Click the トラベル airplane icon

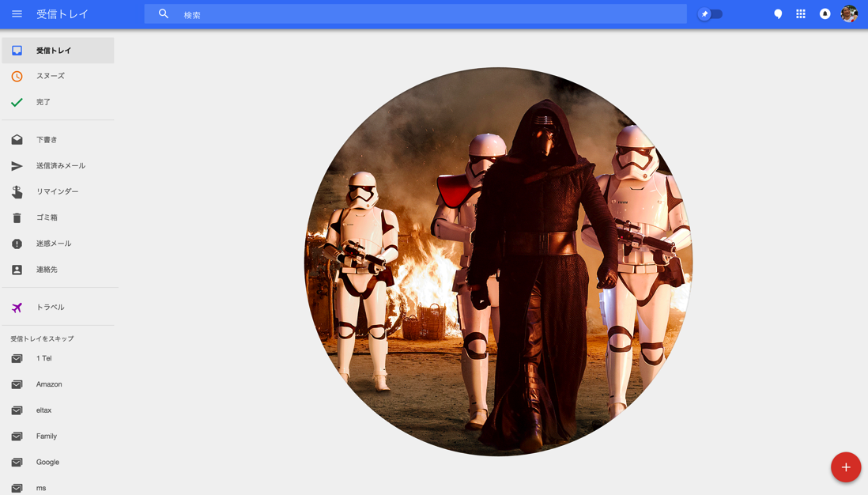[17, 308]
